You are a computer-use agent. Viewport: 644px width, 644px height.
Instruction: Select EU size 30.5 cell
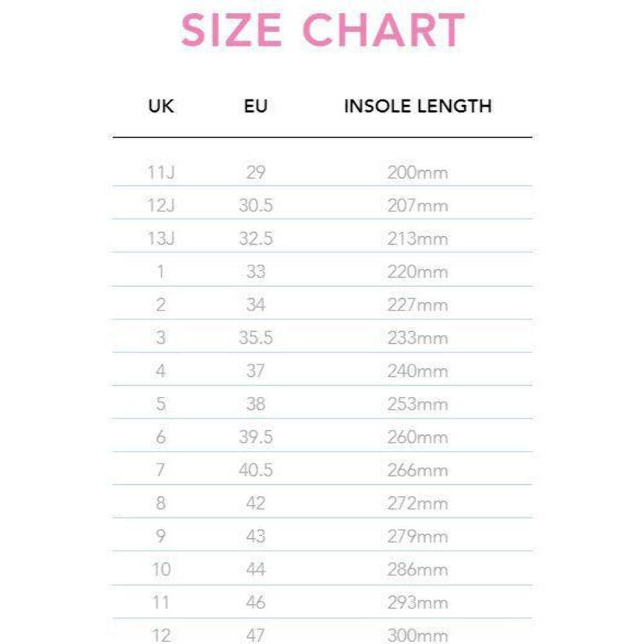[256, 205]
